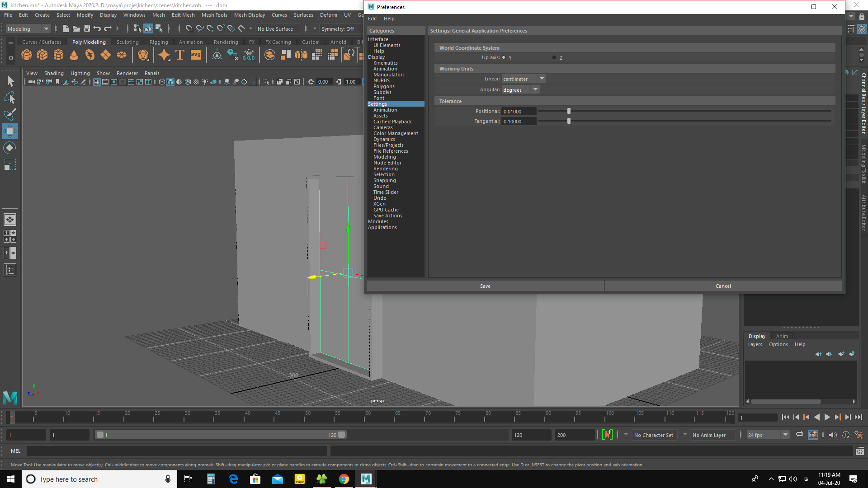Drag the Positional tolerance slider

point(568,112)
